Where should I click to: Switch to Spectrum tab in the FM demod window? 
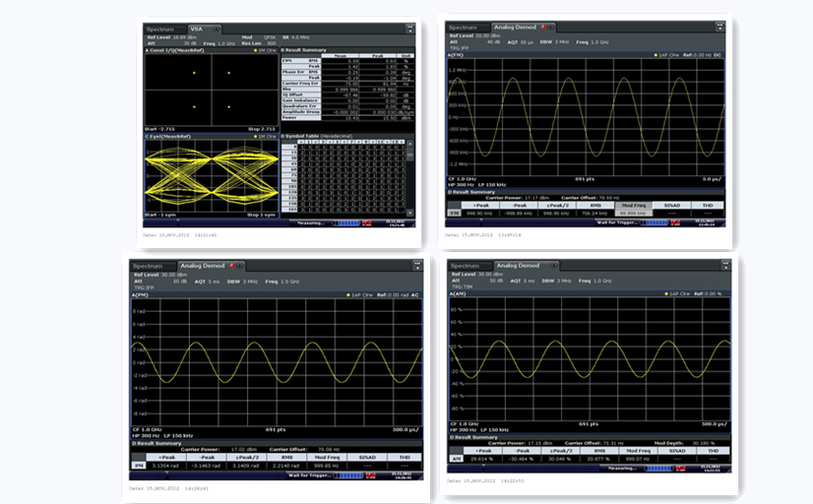(x=463, y=28)
